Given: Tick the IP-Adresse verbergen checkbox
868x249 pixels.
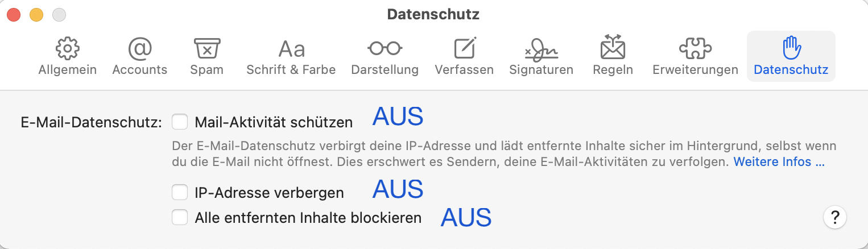Looking at the screenshot, I should tap(180, 193).
